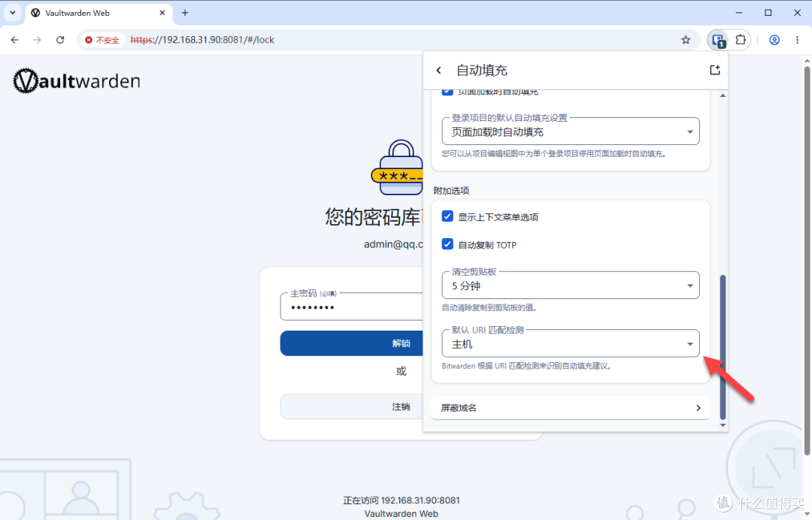Click the Vaultwarden Web footer text

click(401, 514)
